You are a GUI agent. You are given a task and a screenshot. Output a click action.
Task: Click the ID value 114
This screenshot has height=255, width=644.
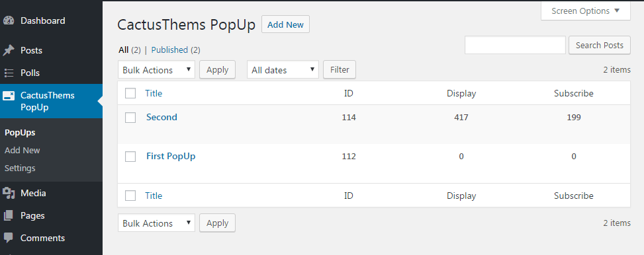[349, 117]
